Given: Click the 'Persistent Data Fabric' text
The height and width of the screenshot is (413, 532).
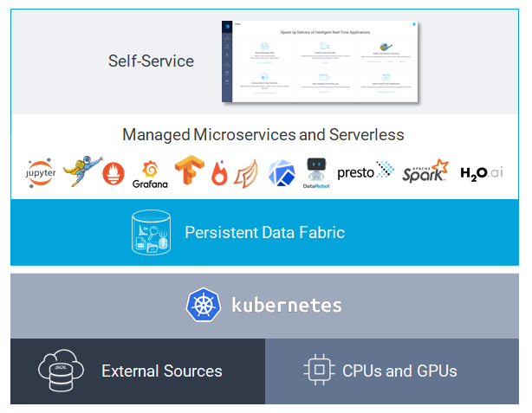Looking at the screenshot, I should click(x=265, y=233).
